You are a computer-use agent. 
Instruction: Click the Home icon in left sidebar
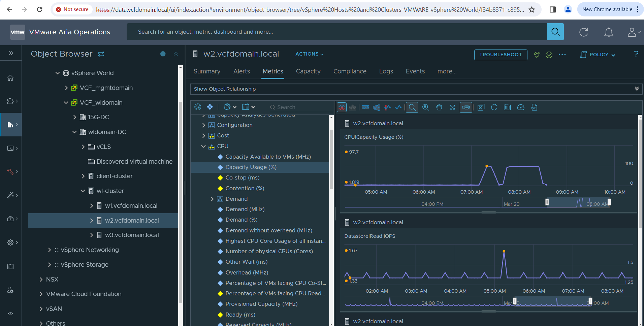10,78
